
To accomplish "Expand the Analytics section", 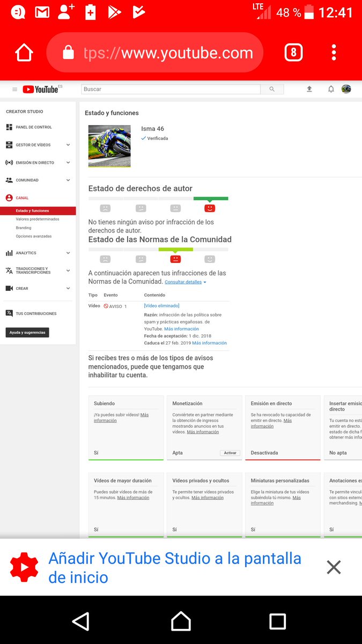I will (68, 253).
